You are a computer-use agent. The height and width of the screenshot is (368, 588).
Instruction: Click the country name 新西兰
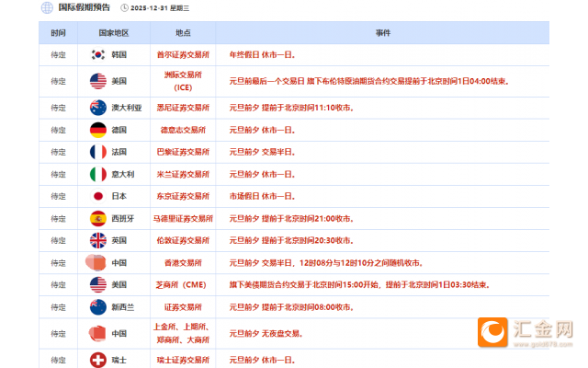pyautogui.click(x=122, y=307)
